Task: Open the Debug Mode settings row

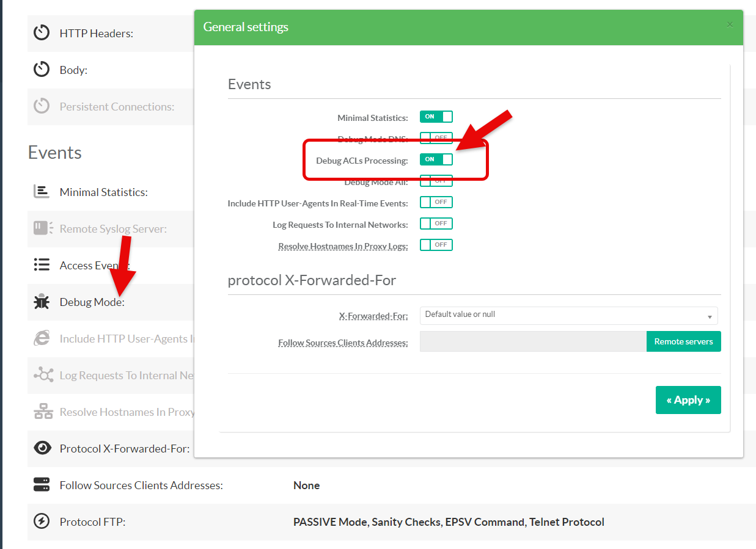Action: click(92, 302)
